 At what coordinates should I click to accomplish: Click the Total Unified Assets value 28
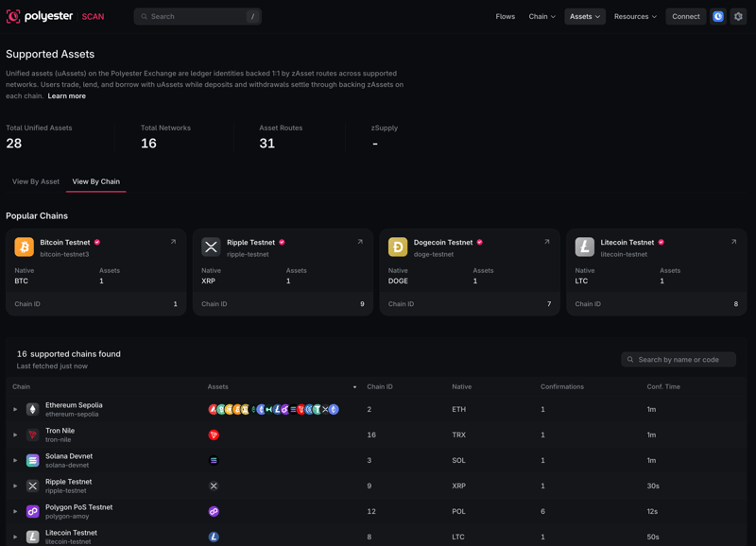[14, 144]
